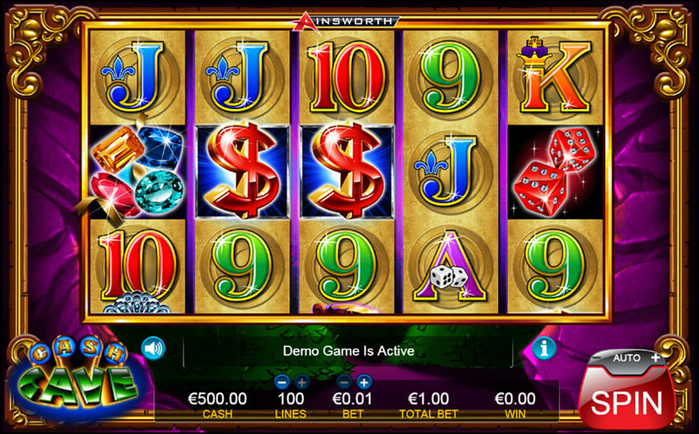Click the Ainsworth logo at top
This screenshot has width=699, height=434.
346,22
